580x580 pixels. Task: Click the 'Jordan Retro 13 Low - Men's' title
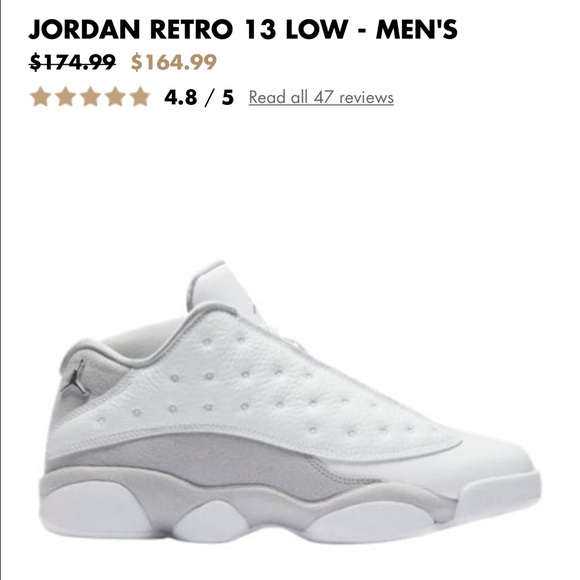(x=243, y=29)
